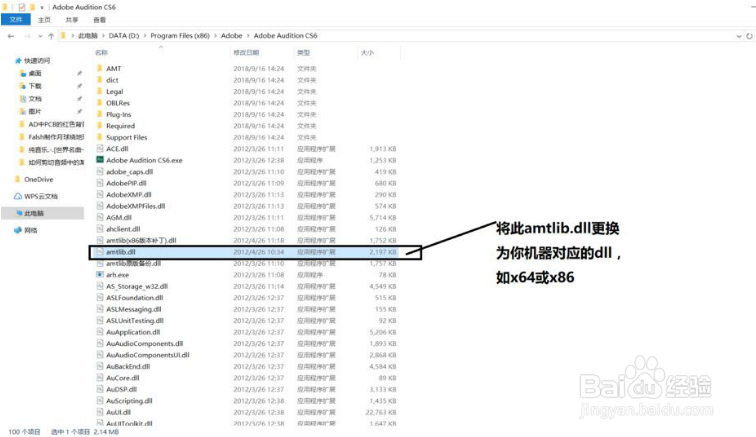The height and width of the screenshot is (437, 756).
Task: Click file name AuAudioComponents.dll
Action: pyautogui.click(x=145, y=344)
